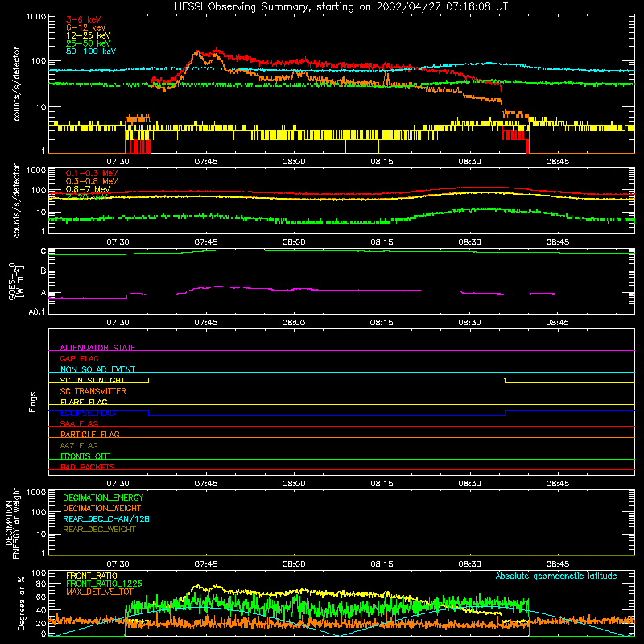Select the PARTICLE_FLAG label
The height and width of the screenshot is (644, 644).
90,435
